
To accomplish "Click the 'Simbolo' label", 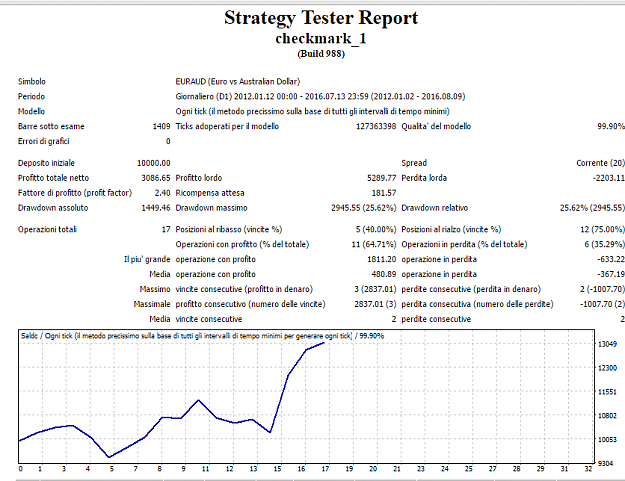I will coord(31,82).
